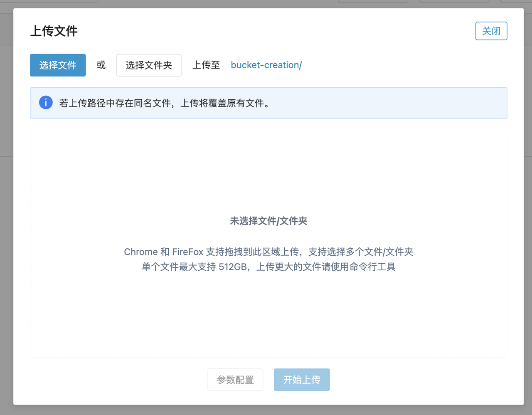The image size is (532, 415).
Task: Activate the file selection button
Action: tap(57, 65)
